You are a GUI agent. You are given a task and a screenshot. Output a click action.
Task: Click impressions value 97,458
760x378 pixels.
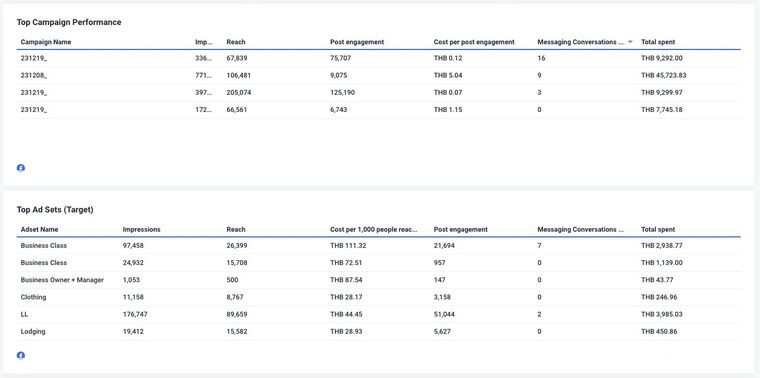(133, 246)
